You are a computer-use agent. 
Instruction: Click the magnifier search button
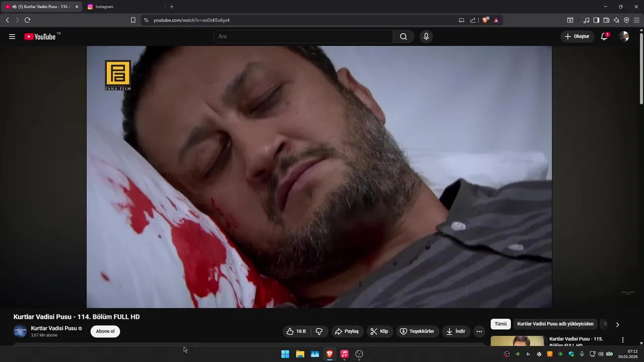point(404,37)
